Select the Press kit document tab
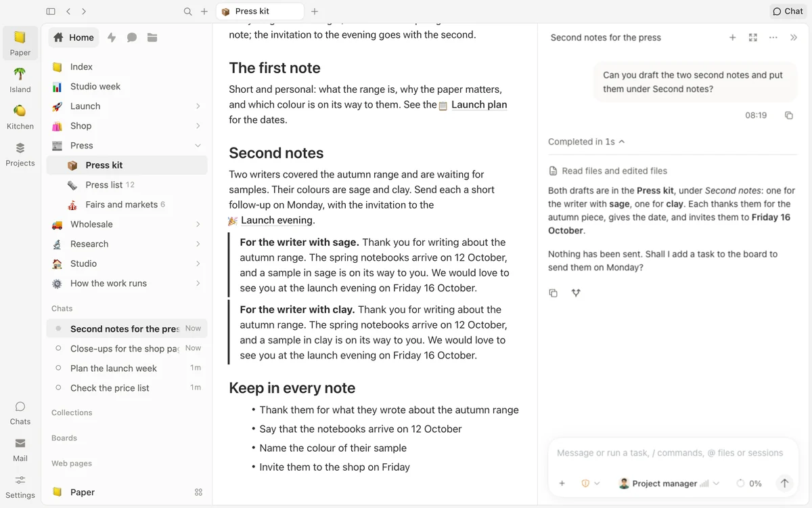The height and width of the screenshot is (508, 812). click(260, 12)
